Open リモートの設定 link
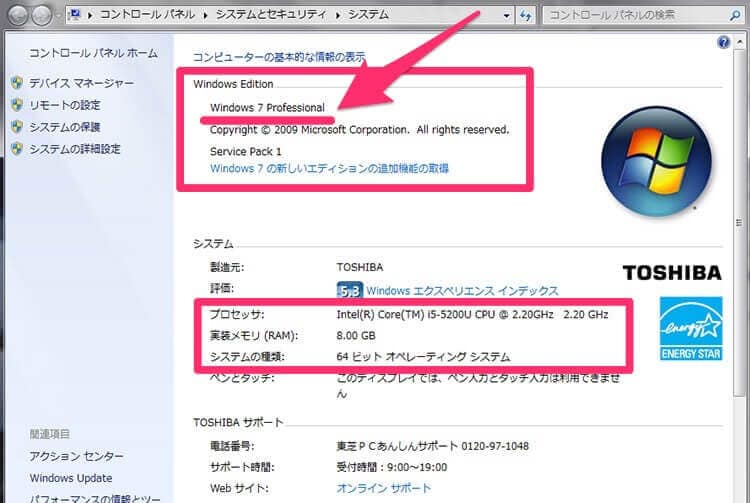The image size is (750, 503). (65, 105)
